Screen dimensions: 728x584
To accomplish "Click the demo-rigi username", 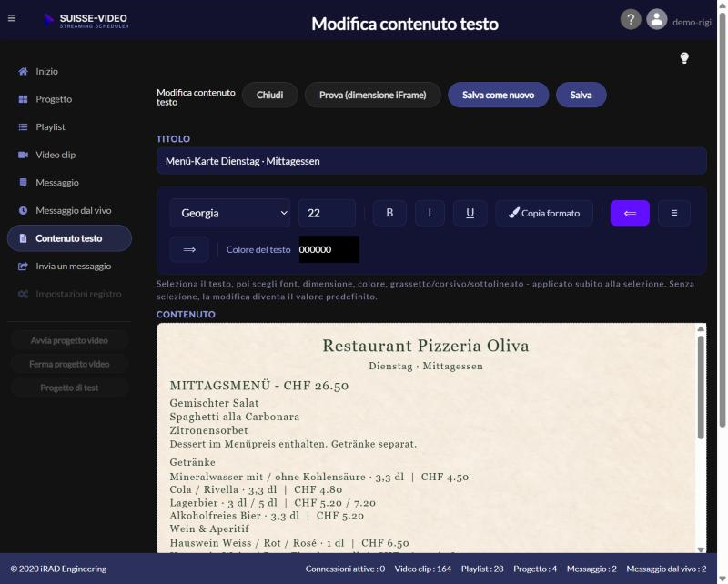I will click(x=692, y=22).
